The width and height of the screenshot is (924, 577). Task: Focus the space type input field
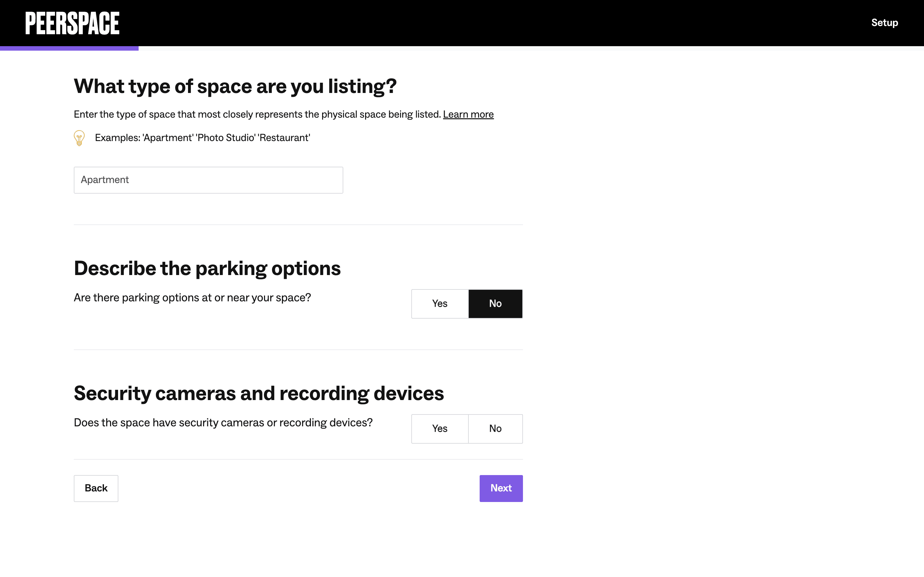208,180
